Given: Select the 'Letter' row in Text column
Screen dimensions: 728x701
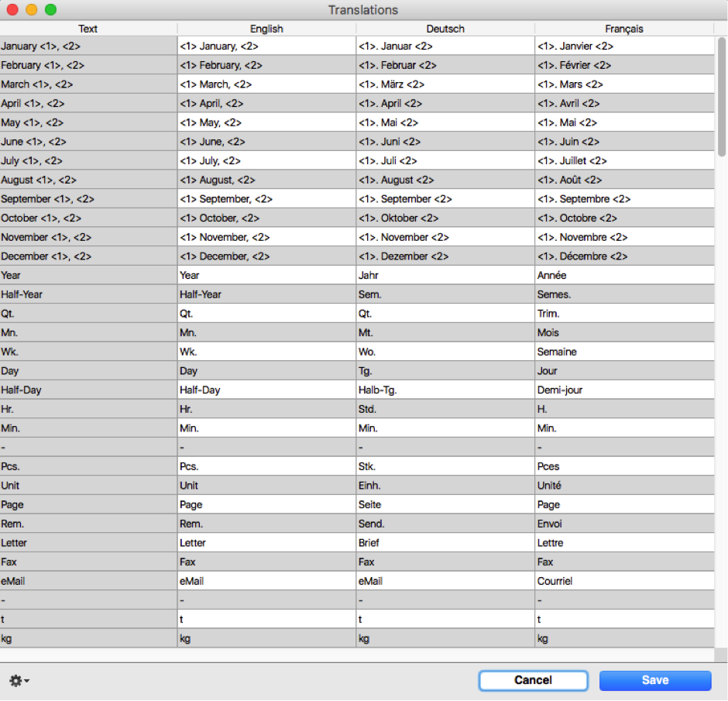Looking at the screenshot, I should 88,543.
